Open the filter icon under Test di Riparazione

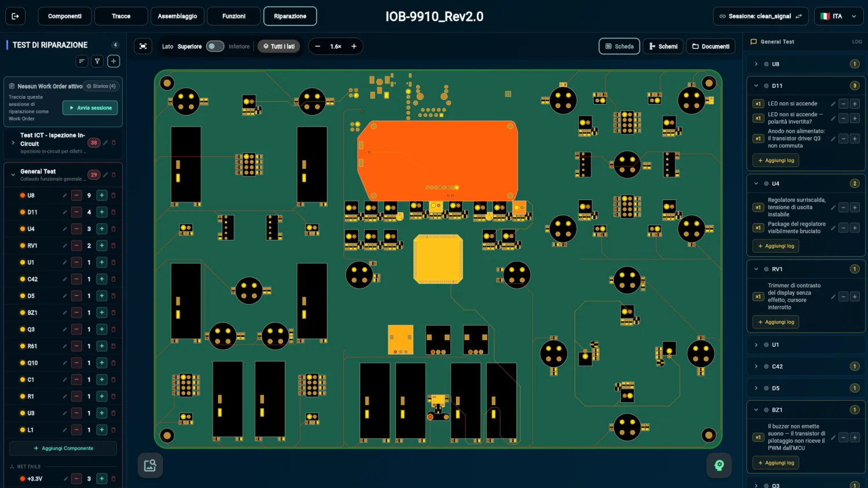tap(98, 61)
